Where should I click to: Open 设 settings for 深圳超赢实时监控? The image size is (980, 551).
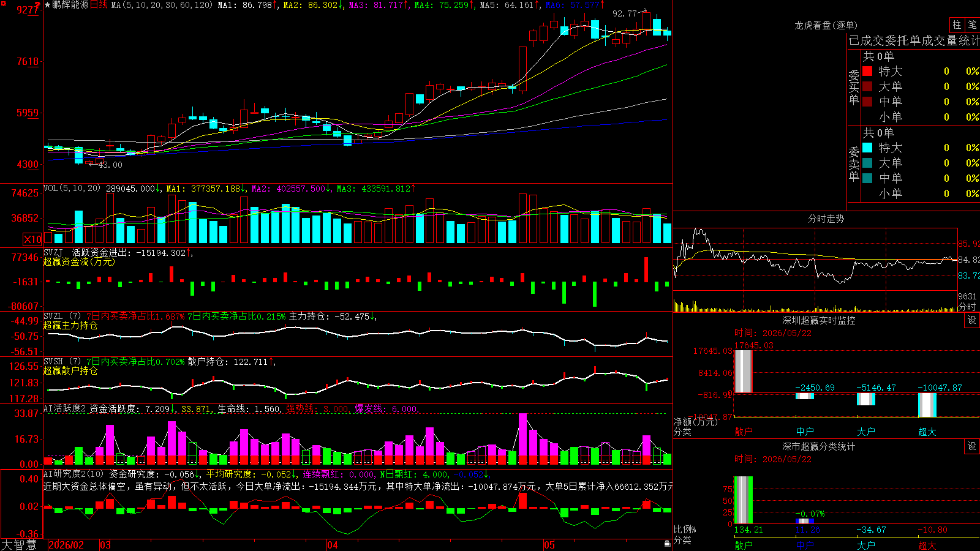pos(972,320)
